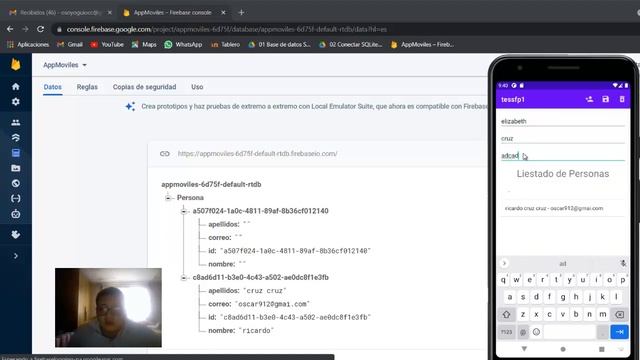Open Functions brackets icon in sidebar
The height and width of the screenshot is (360, 640).
click(x=16, y=198)
